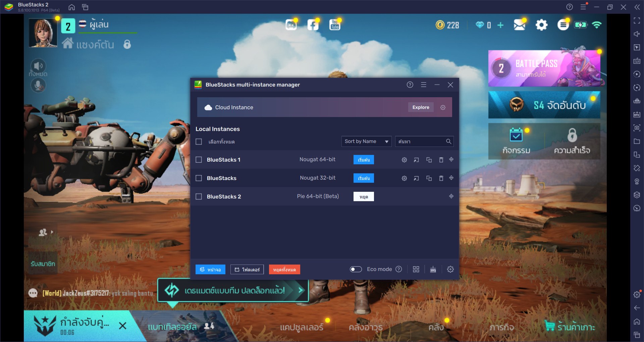This screenshot has height=342, width=644.
Task: Open Cloud Instance settings gear
Action: (443, 107)
